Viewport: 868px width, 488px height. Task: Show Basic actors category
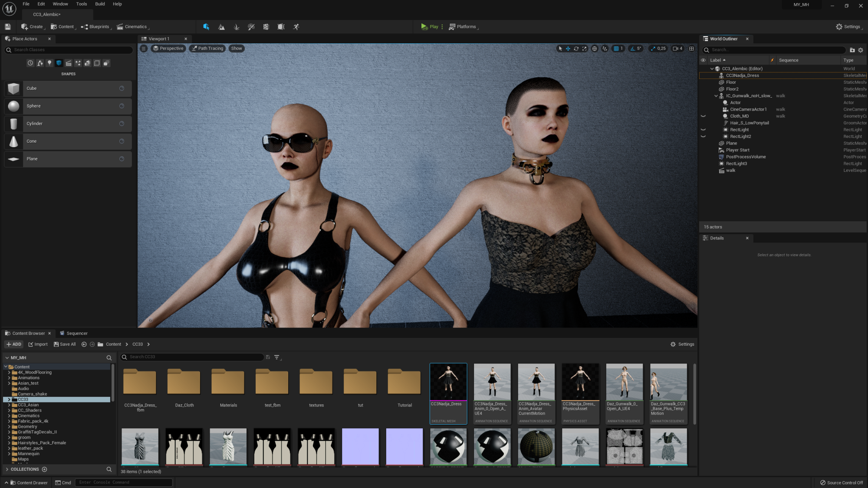point(40,63)
